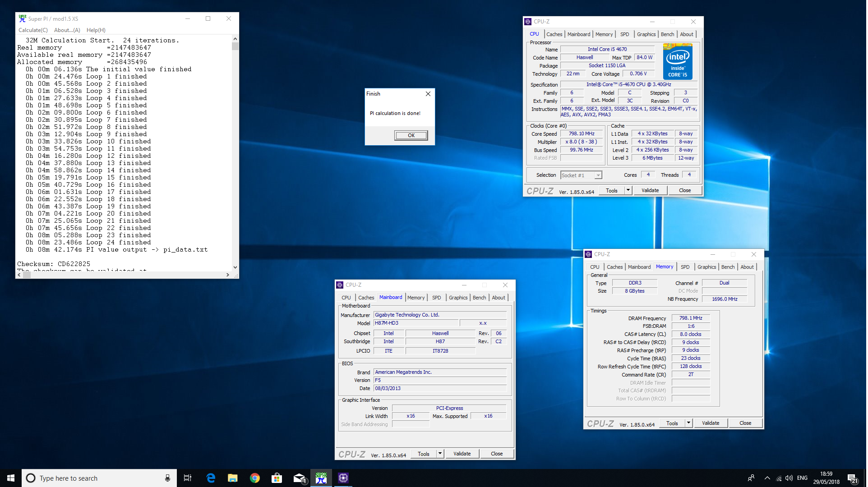Open File Explorer from taskbar

pos(232,478)
